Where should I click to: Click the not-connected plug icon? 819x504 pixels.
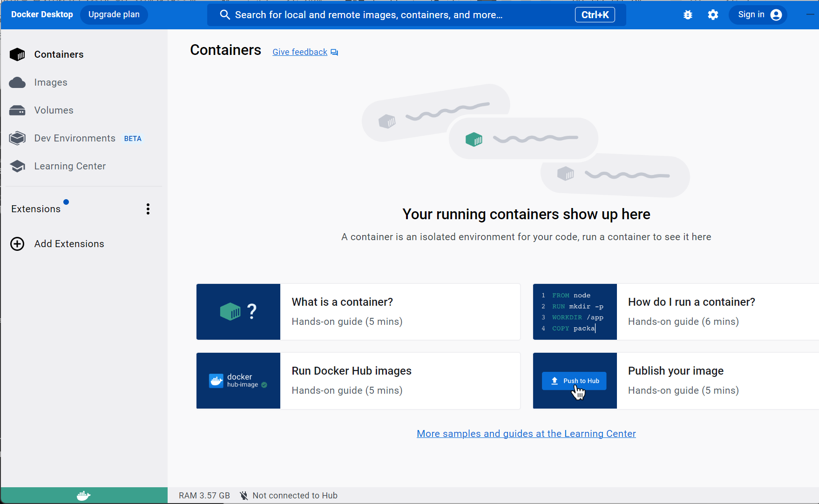244,496
